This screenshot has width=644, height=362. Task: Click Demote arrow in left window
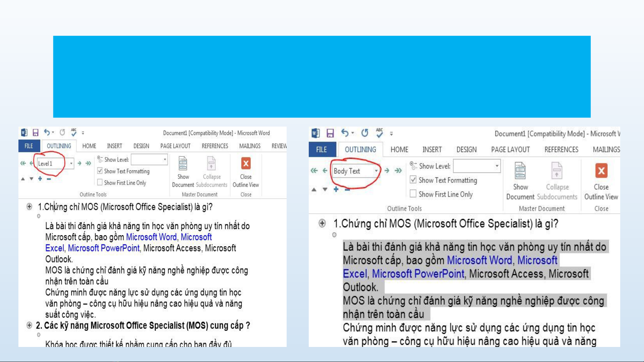[79, 163]
